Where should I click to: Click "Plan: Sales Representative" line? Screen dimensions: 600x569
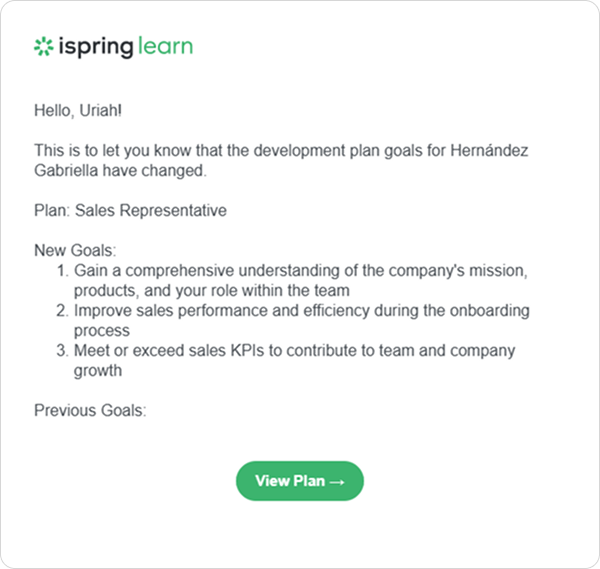[130, 210]
